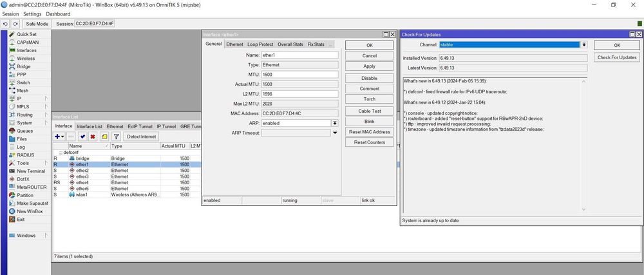This screenshot has height=275, width=644.
Task: Switch to the EoIP Tunnel tab
Action: [x=140, y=126]
